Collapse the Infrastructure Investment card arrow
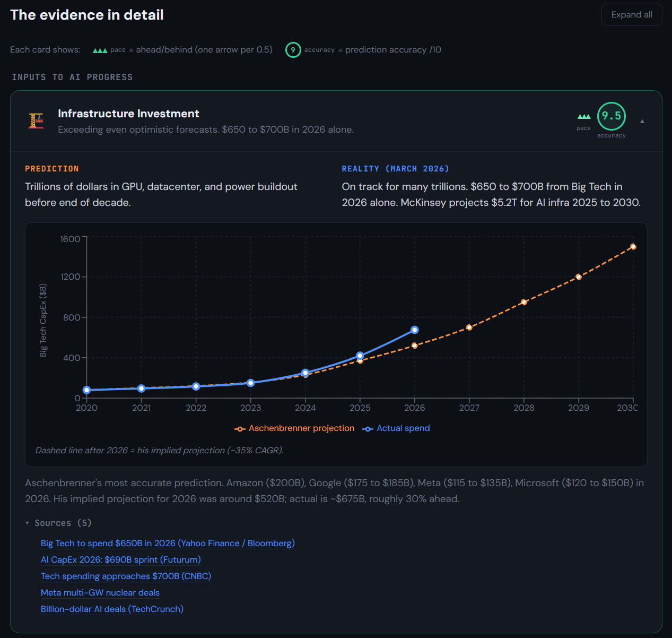Screen dimensions: 672x638 click(642, 122)
